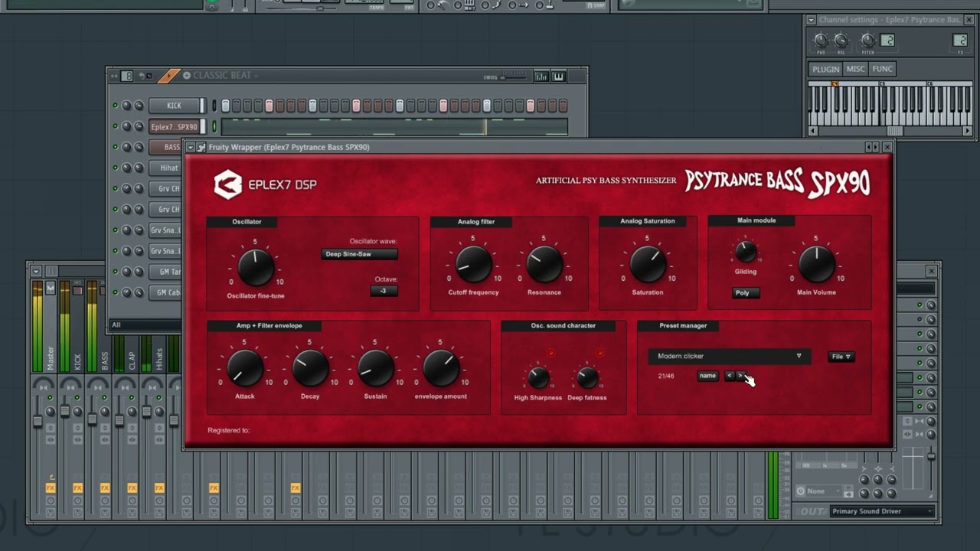Click the channel settings VOL knob
The width and height of the screenshot is (980, 551).
click(841, 41)
